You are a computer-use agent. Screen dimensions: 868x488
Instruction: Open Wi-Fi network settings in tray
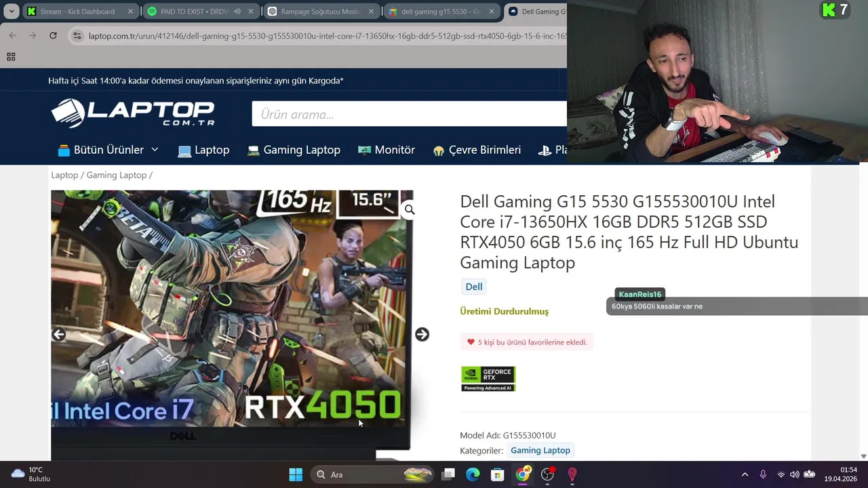point(781,474)
